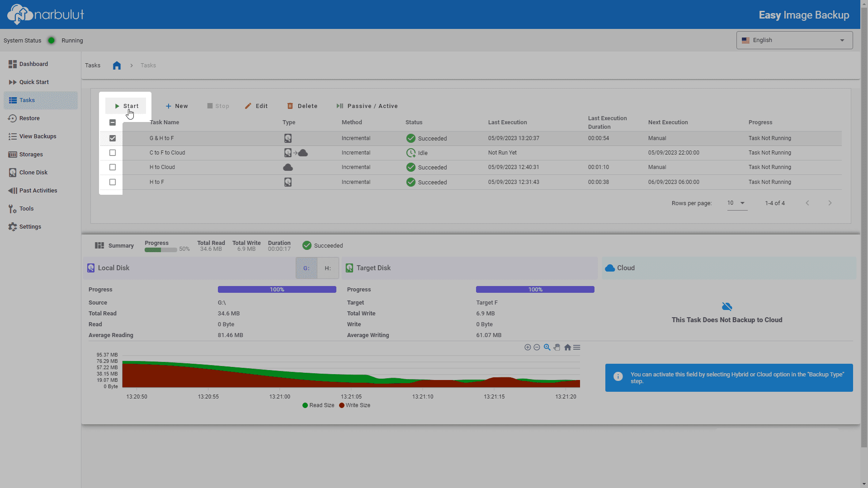The image size is (868, 488).
Task: Check the C to F to Cloud task
Action: point(113,153)
